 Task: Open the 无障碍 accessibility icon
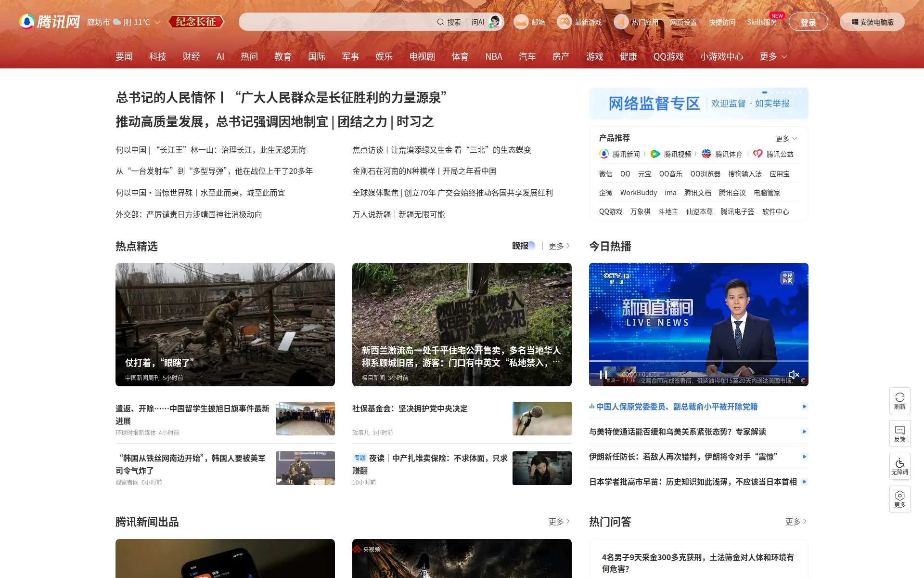[x=900, y=463]
